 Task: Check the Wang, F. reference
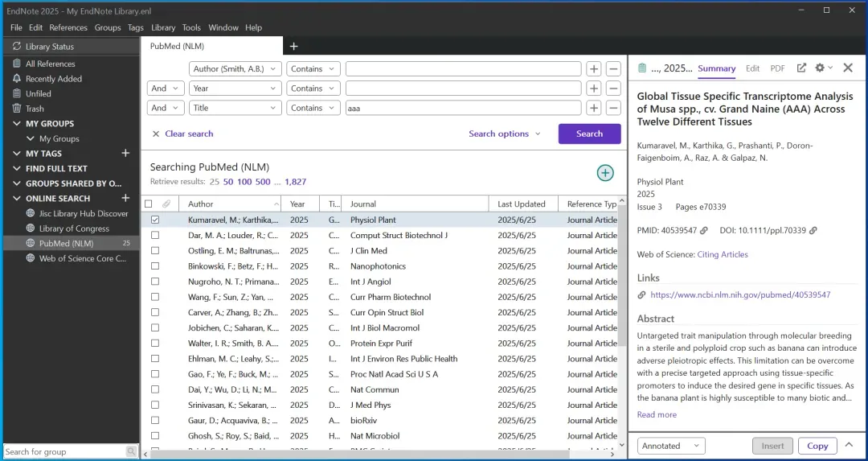pos(155,297)
